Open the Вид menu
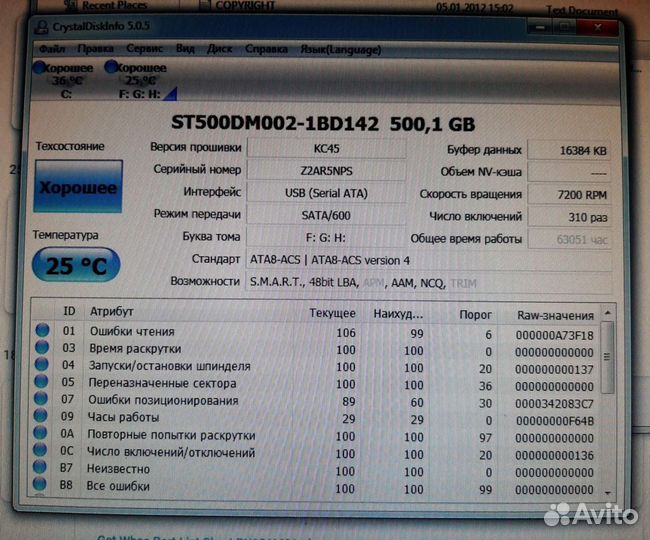The image size is (650, 540). tap(185, 49)
